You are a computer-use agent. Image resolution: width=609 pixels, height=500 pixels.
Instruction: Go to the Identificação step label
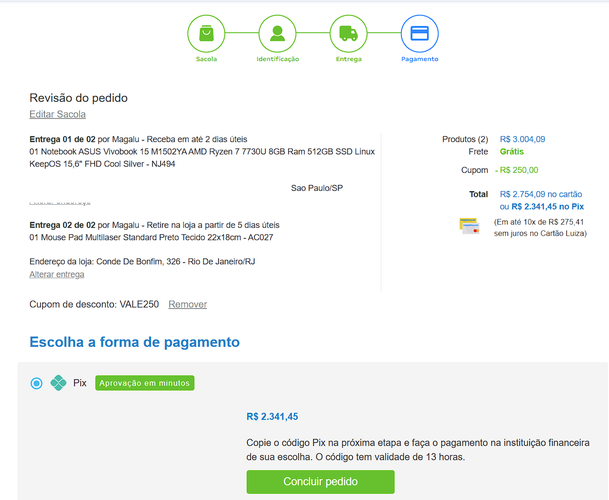point(277,60)
